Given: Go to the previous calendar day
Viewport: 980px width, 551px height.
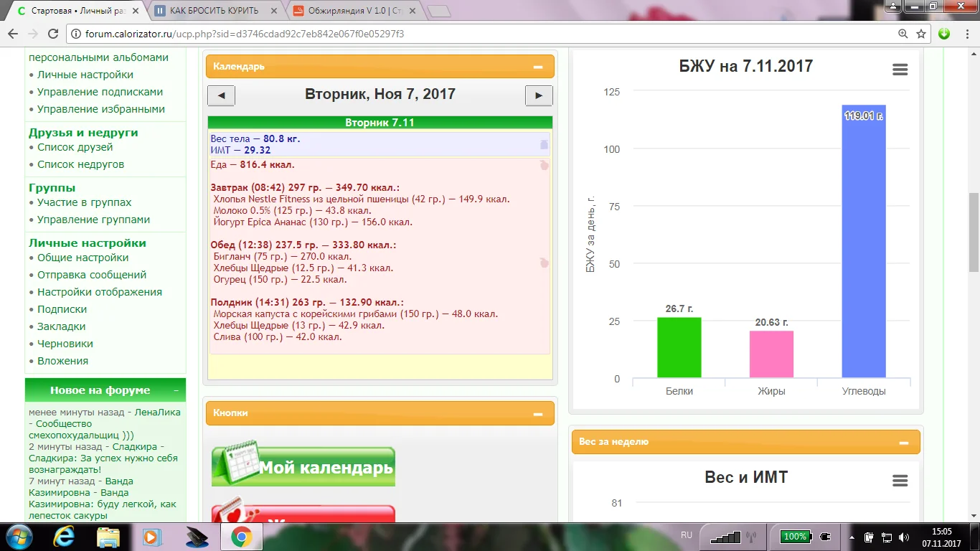Looking at the screenshot, I should (x=221, y=95).
